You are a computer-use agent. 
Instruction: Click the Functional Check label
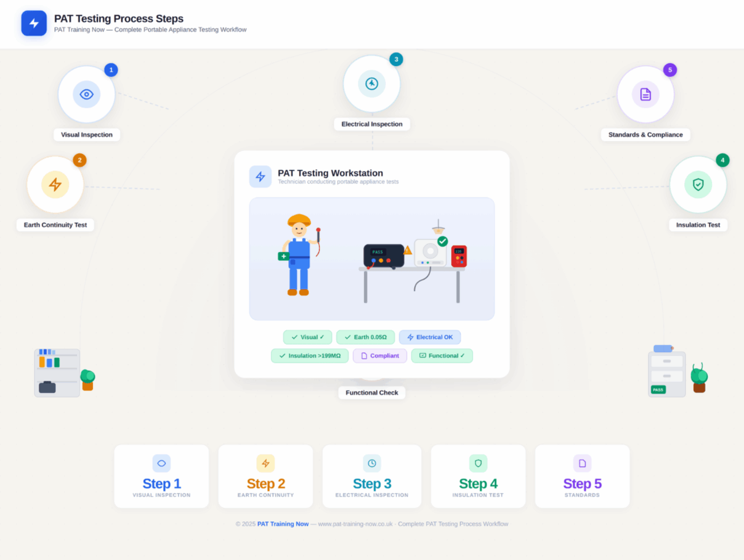(371, 392)
